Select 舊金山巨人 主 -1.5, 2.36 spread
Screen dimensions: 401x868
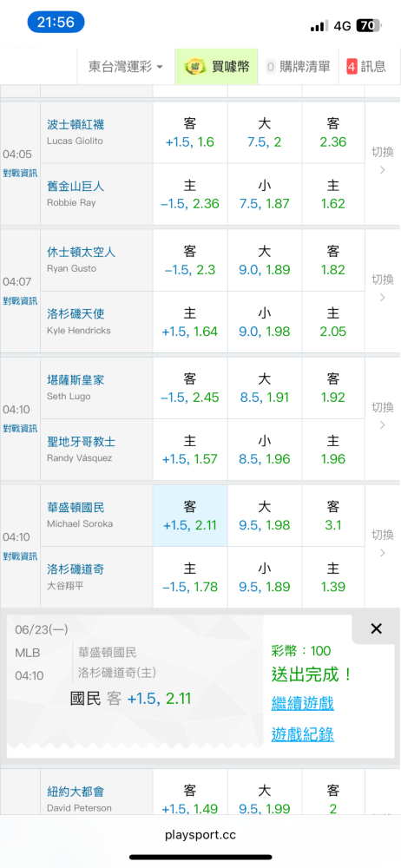click(190, 194)
